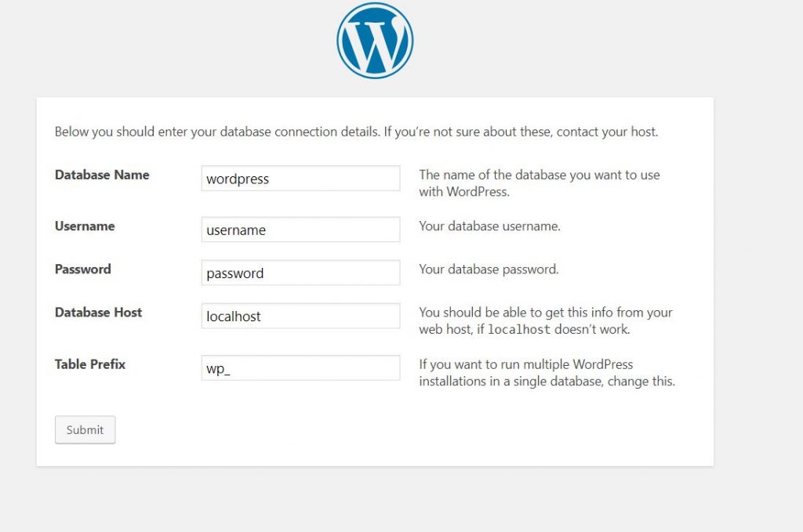The height and width of the screenshot is (532, 803).
Task: Click the bold Username label
Action: (85, 226)
